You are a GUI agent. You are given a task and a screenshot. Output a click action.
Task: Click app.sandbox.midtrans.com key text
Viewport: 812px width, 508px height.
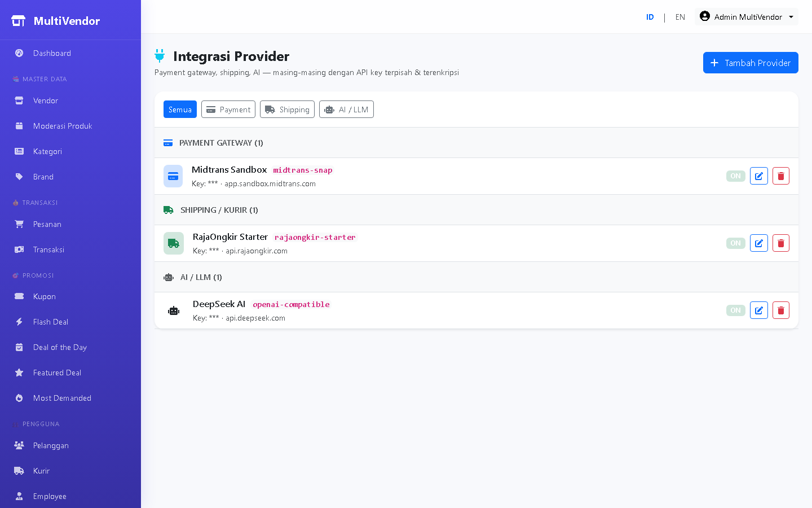(270, 183)
